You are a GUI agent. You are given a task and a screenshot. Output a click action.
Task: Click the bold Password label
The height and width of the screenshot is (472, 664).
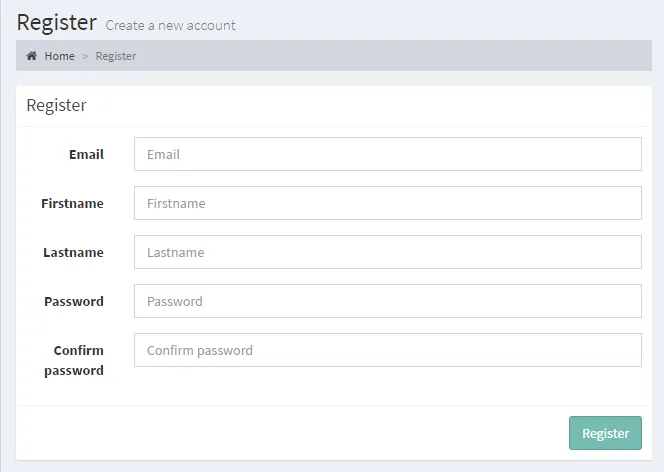click(x=74, y=301)
